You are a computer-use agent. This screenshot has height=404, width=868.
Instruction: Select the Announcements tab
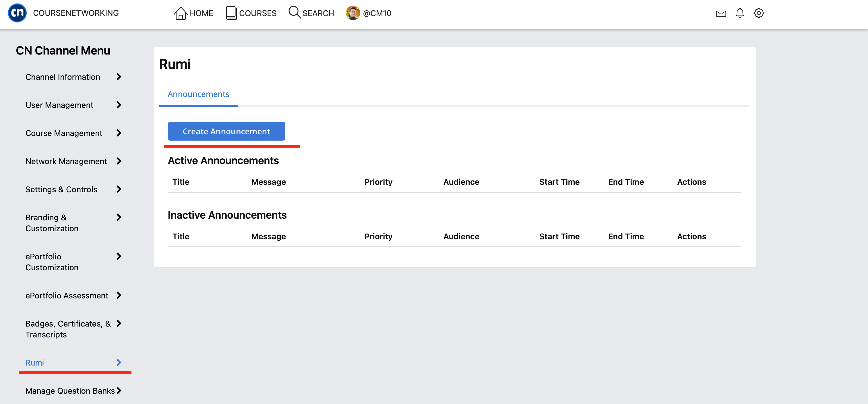coord(198,94)
